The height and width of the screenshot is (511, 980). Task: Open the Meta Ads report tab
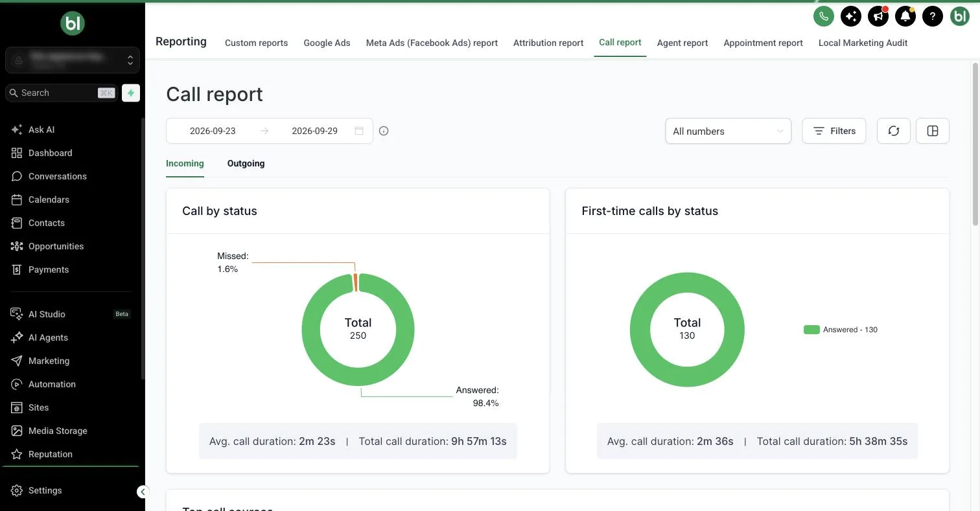(432, 43)
